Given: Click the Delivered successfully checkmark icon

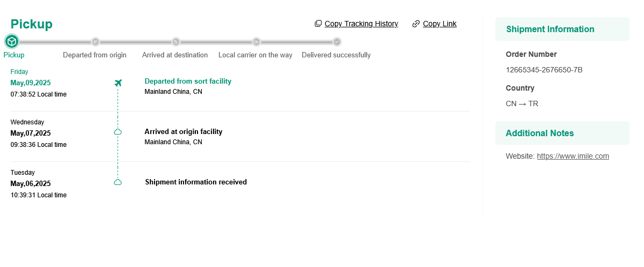Looking at the screenshot, I should pyautogui.click(x=336, y=42).
